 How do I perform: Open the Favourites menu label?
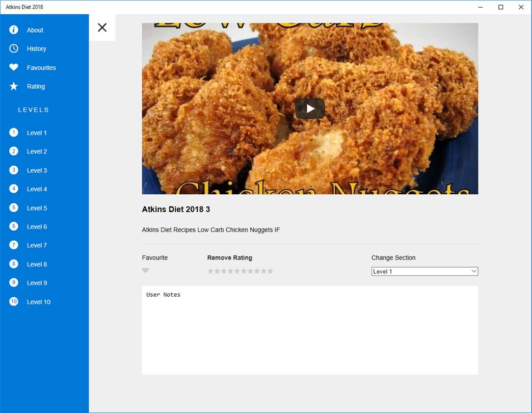pos(41,68)
